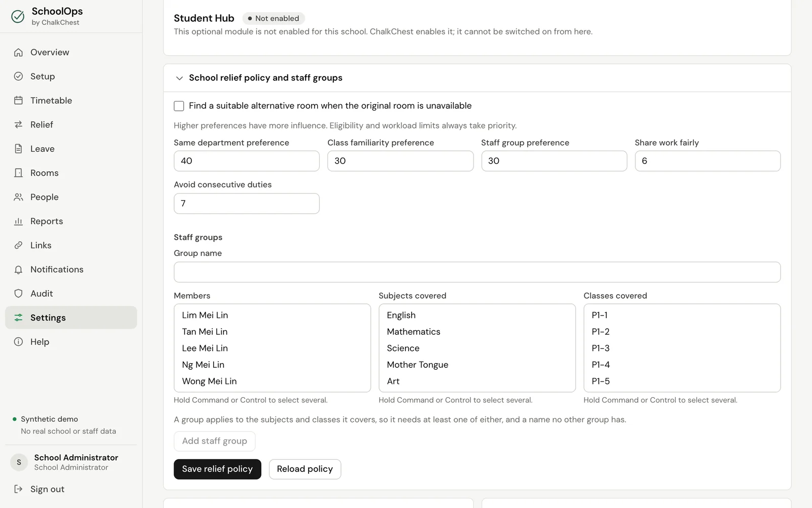Click the Share work fairly field
The image size is (812, 508).
pyautogui.click(x=707, y=161)
